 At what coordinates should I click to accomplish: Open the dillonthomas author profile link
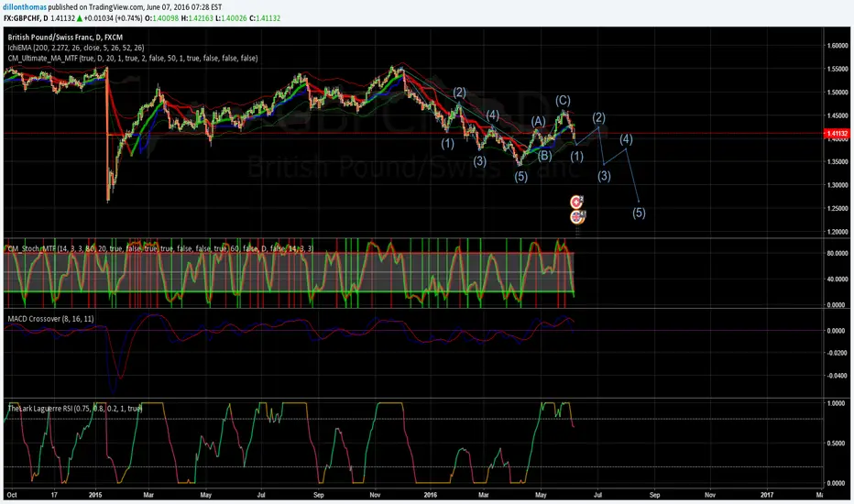pyautogui.click(x=24, y=7)
